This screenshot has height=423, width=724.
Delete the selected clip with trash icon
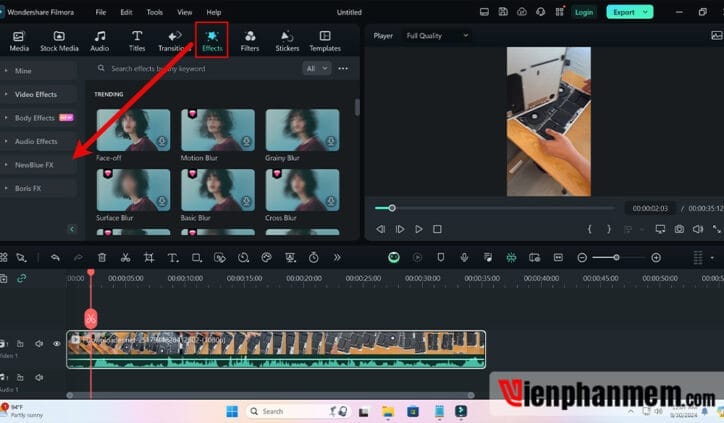coord(102,258)
